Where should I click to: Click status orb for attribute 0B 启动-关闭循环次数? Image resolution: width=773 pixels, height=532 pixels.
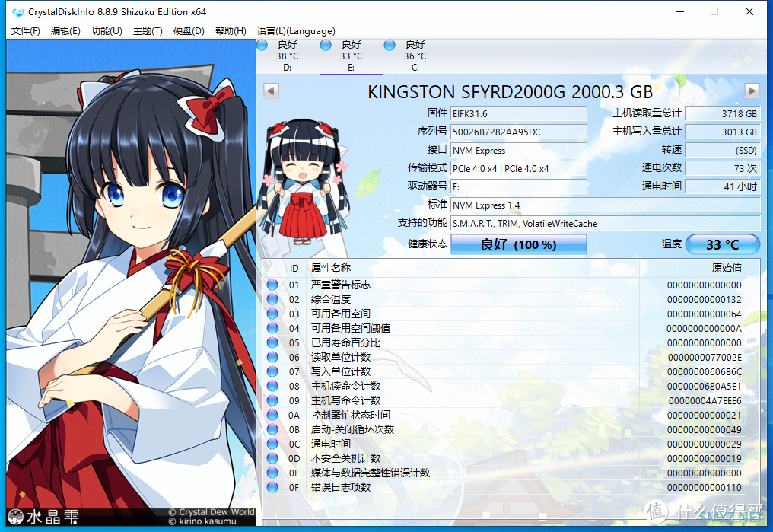point(272,429)
